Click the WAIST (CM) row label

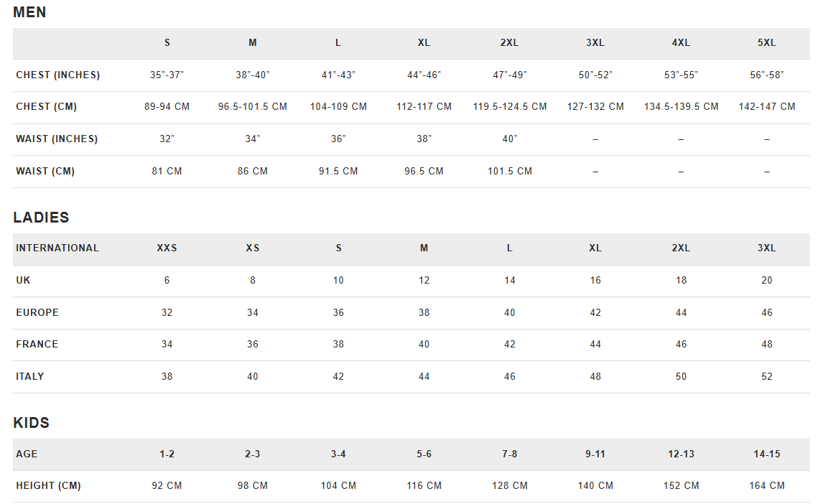tap(45, 171)
